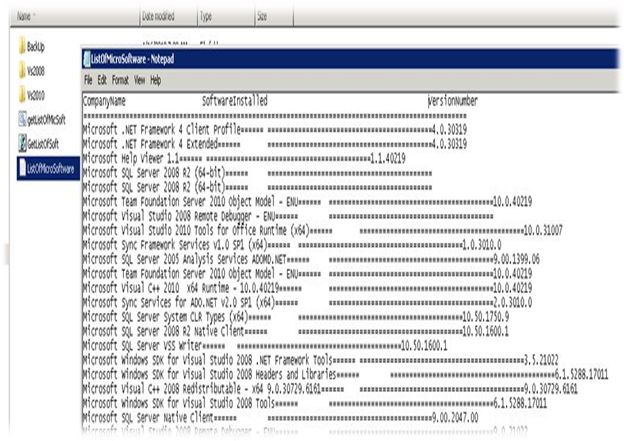Click version 10.50.1750.9 text

486,317
